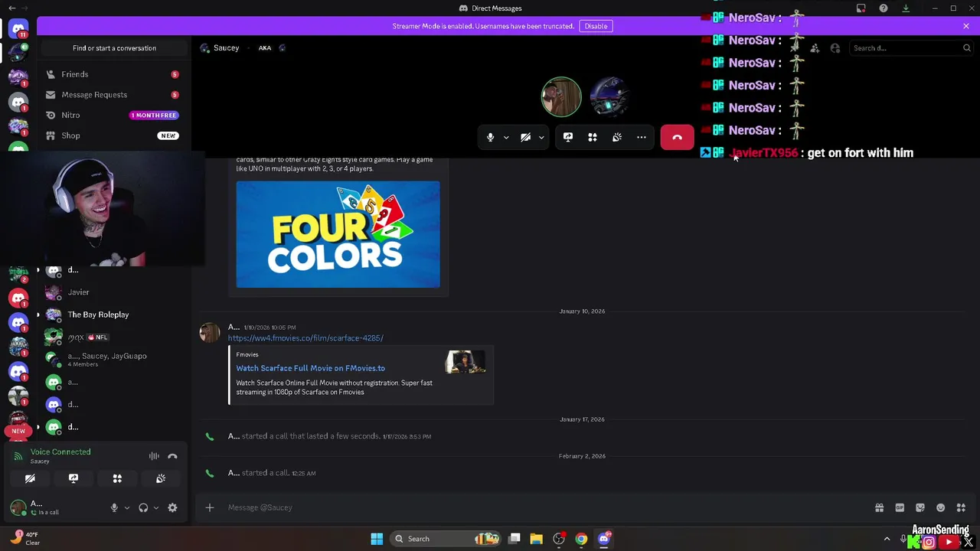Share screen from the voice panel
980x551 pixels.
point(73,478)
